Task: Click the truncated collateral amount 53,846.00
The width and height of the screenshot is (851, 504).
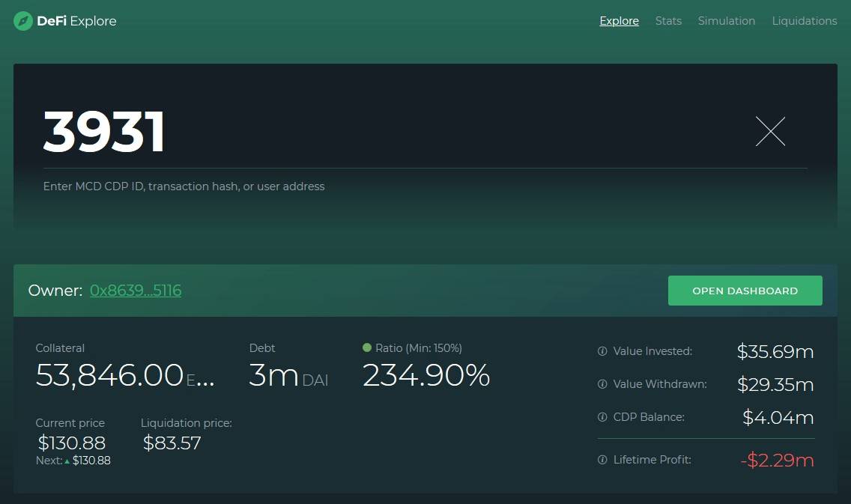Action: tap(109, 375)
